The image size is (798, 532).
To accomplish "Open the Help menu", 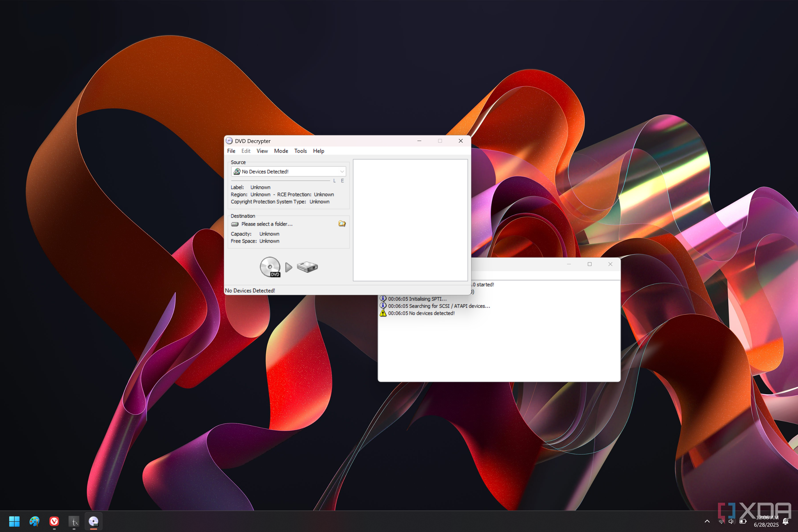I will [x=318, y=151].
